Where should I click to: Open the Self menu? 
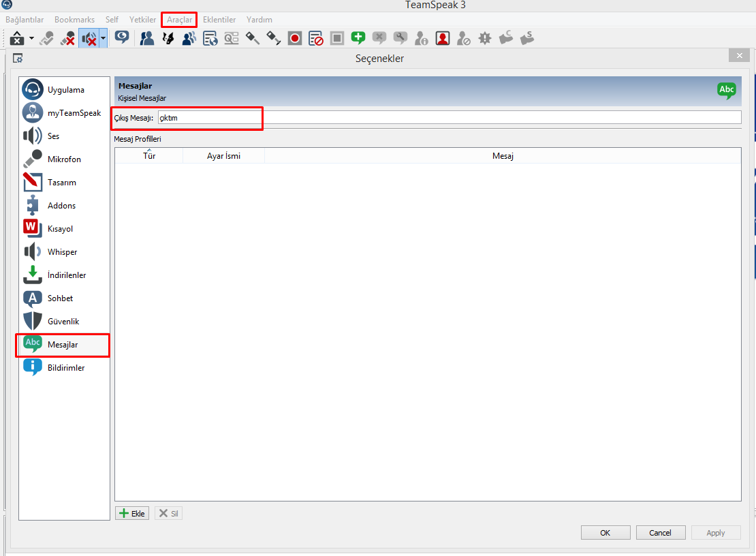tap(112, 20)
